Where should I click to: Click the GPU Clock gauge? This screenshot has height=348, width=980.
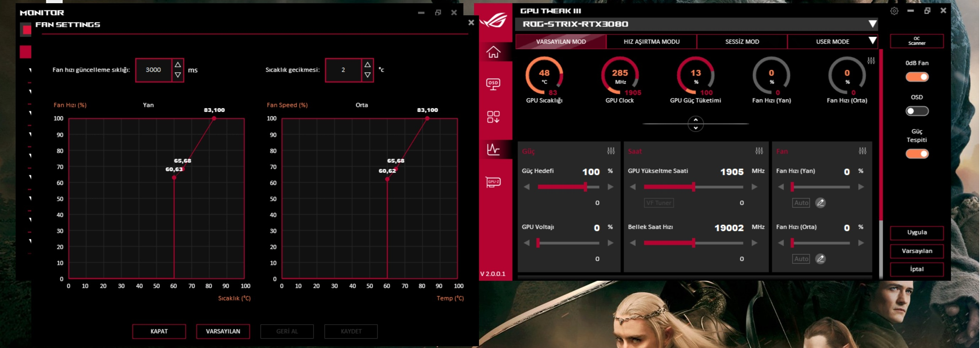620,76
